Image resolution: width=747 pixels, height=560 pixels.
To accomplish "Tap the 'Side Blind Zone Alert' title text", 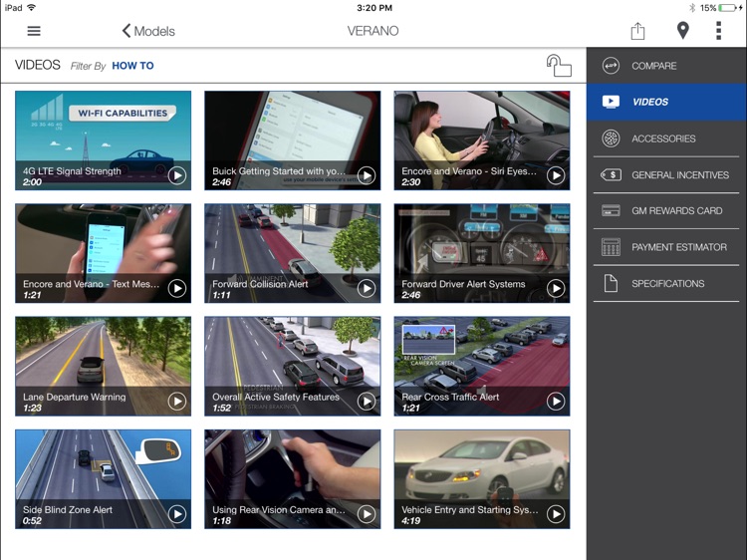I will (x=68, y=510).
